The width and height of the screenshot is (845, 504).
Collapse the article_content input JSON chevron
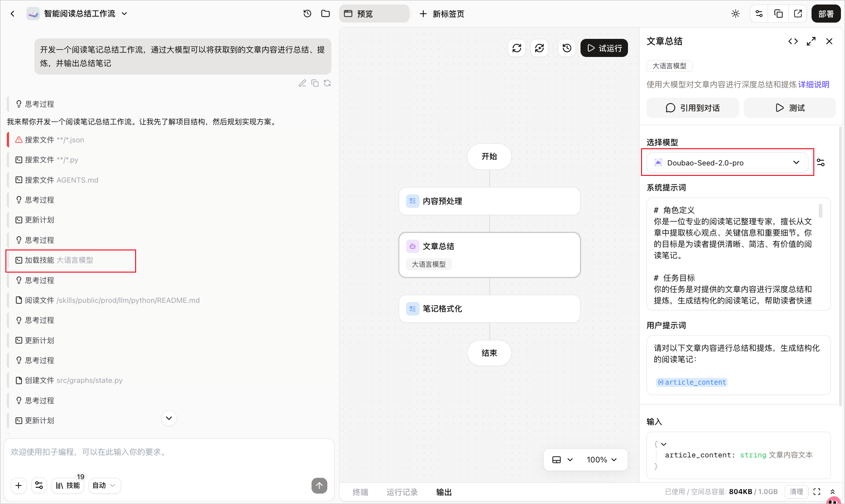pyautogui.click(x=664, y=444)
